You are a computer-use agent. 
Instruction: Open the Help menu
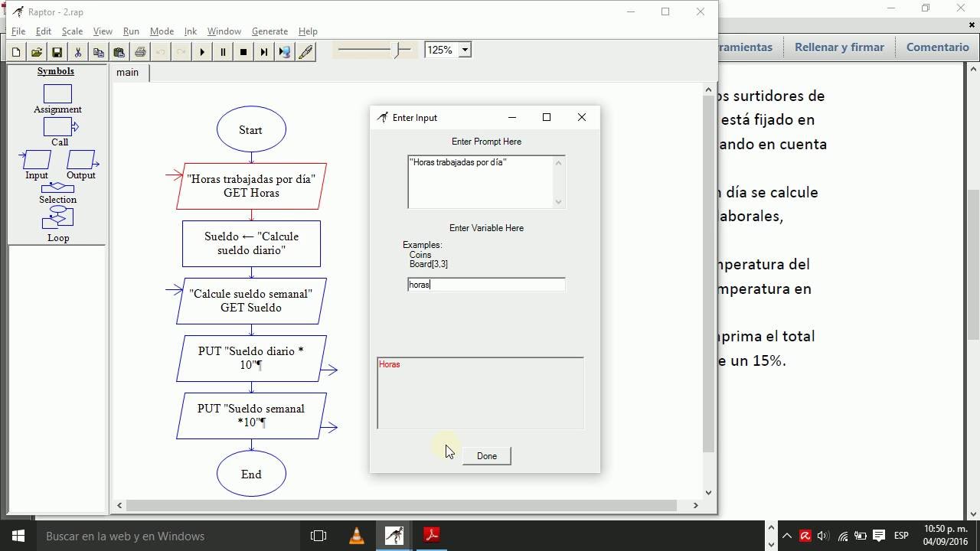[x=308, y=31]
